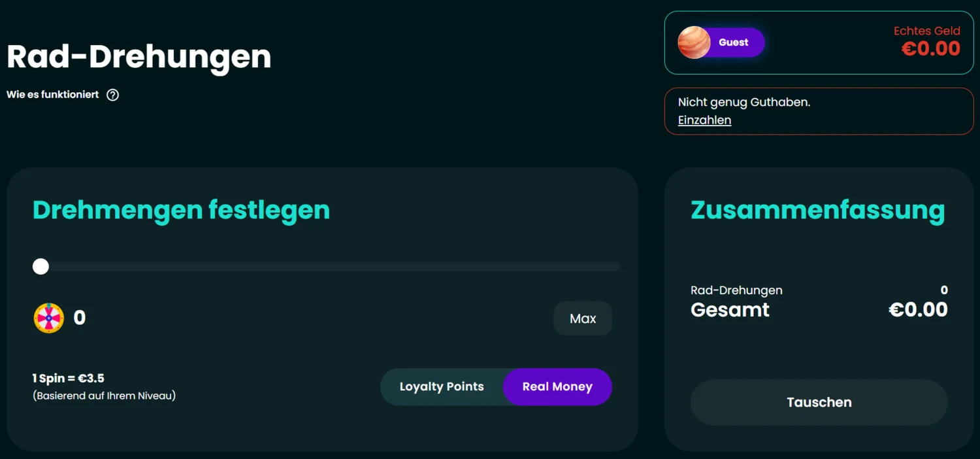Click the spin count number beside the wheel

pyautogui.click(x=80, y=318)
